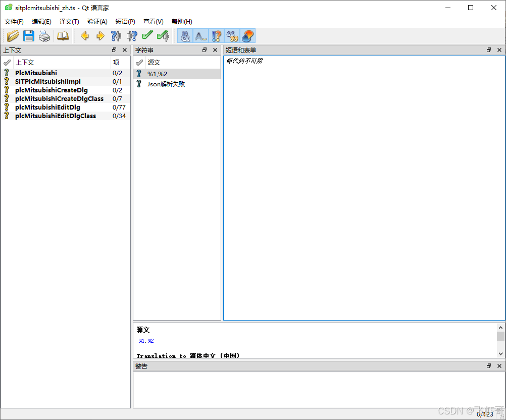The width and height of the screenshot is (506, 420).
Task: Click the 0/77 count for plcMitsubishiEditDlg
Action: pyautogui.click(x=119, y=108)
